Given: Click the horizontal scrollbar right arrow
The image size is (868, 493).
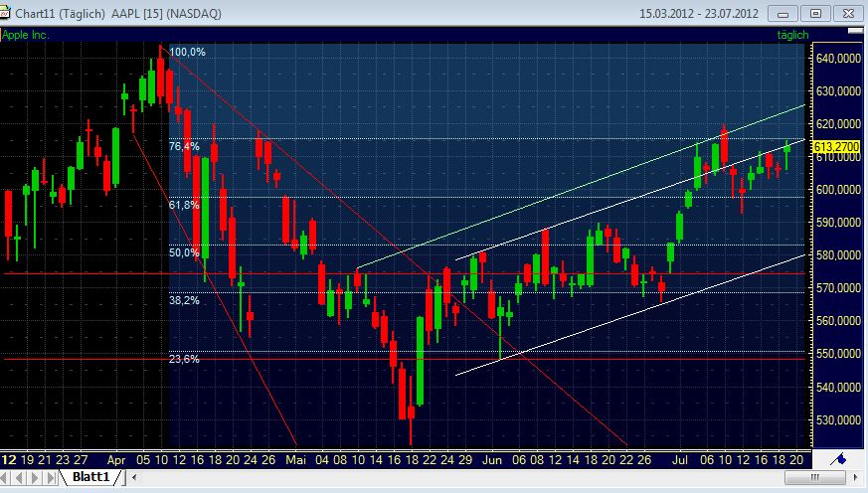Looking at the screenshot, I should [x=856, y=477].
